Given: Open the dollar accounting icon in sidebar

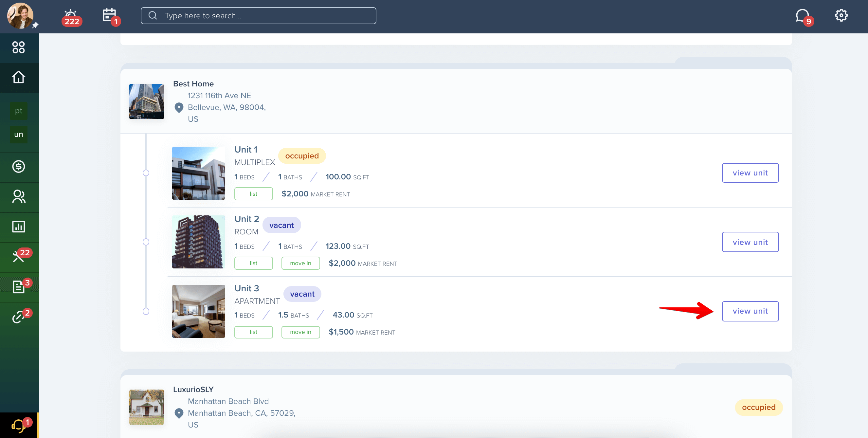Looking at the screenshot, I should pyautogui.click(x=19, y=166).
